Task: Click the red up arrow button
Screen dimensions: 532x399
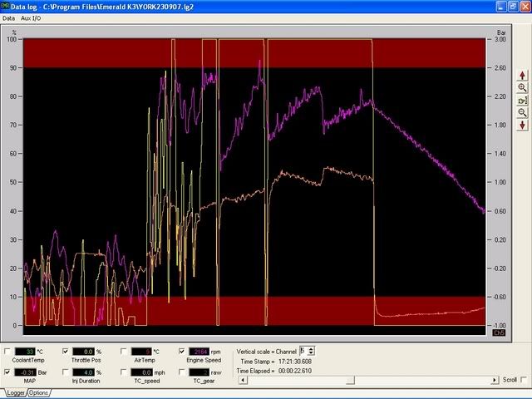Action: tap(522, 75)
